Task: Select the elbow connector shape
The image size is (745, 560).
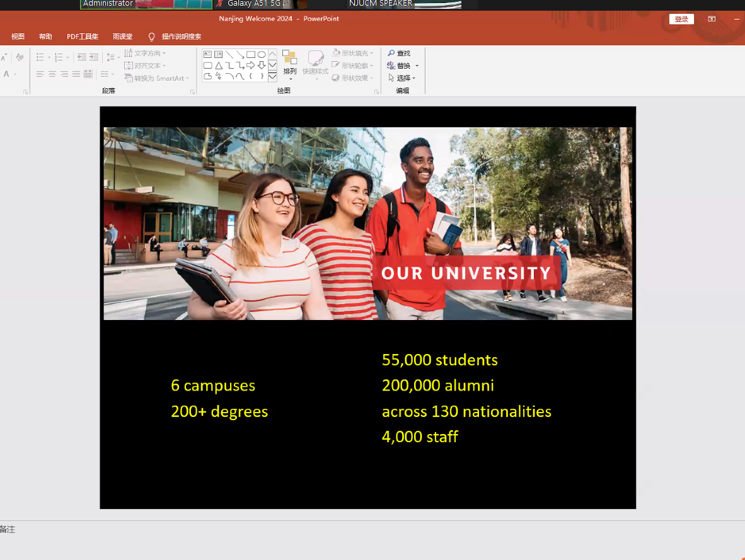Action: click(x=229, y=65)
